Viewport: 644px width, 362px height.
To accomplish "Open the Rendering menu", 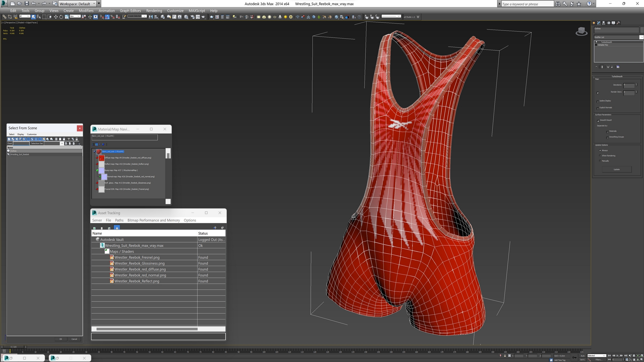I will coord(154,11).
